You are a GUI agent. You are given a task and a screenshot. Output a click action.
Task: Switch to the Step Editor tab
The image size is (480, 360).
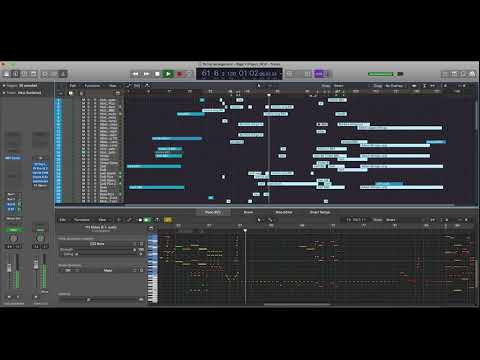(x=284, y=212)
